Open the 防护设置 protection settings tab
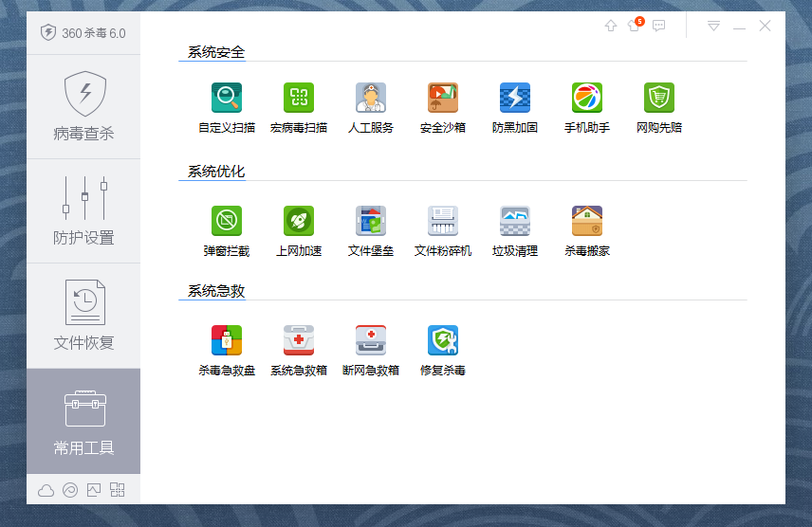 [x=83, y=211]
